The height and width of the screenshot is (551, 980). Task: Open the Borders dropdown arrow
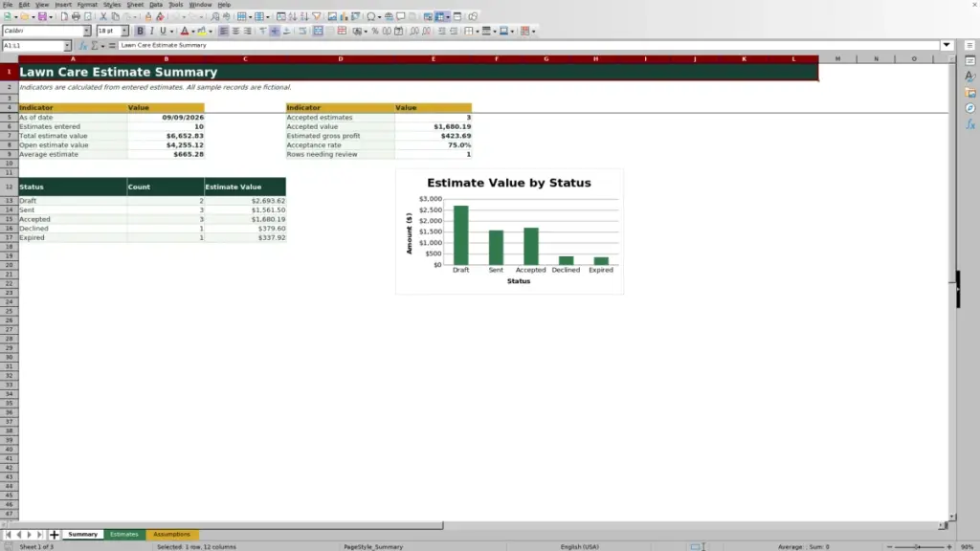tap(477, 31)
